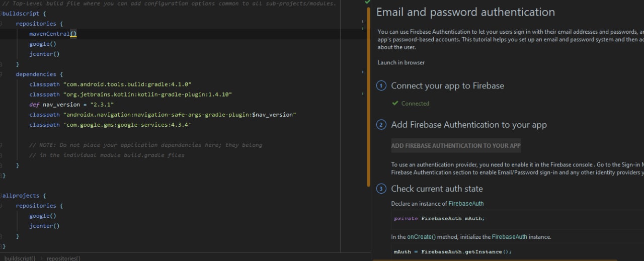Click the def nav_version line

tap(71, 105)
